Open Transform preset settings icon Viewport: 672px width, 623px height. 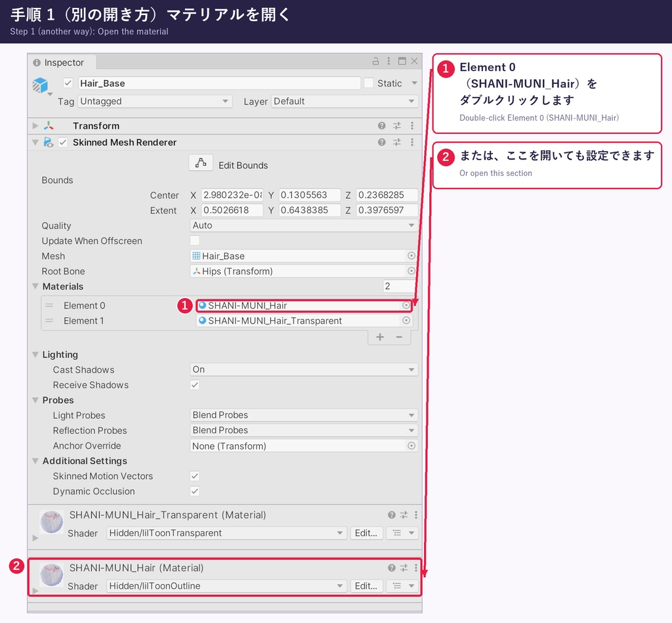point(397,125)
